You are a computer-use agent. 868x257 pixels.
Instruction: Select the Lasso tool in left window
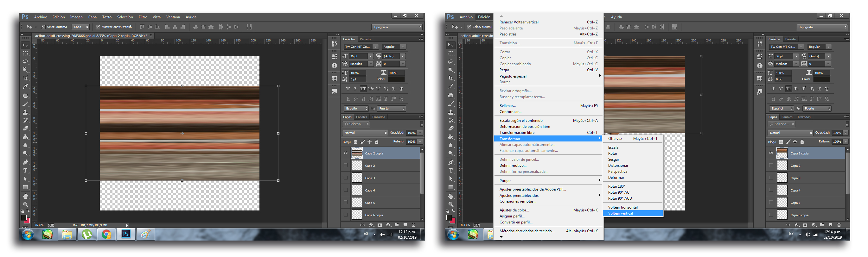pyautogui.click(x=25, y=62)
